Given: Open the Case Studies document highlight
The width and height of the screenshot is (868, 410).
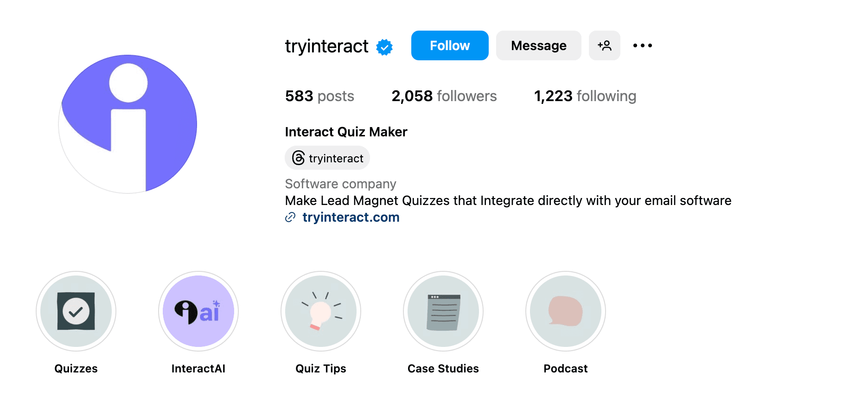Looking at the screenshot, I should tap(443, 311).
